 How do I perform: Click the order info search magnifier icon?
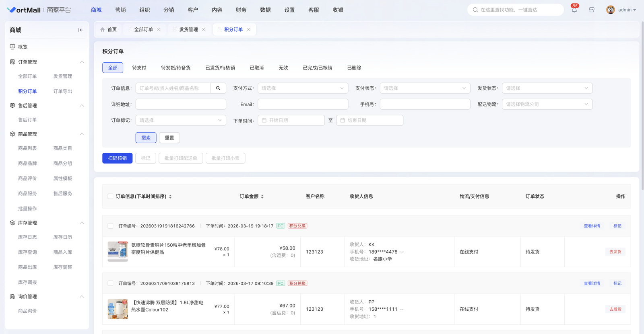coord(218,88)
